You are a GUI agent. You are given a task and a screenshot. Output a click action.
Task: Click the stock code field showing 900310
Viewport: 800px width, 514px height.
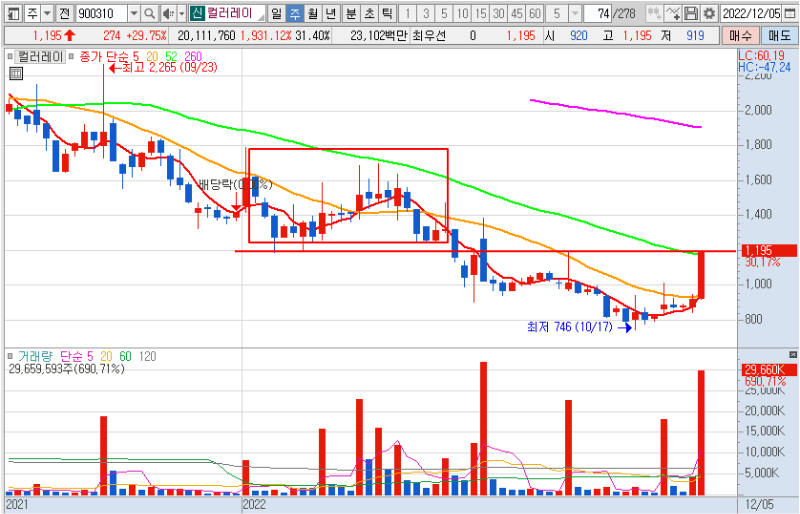coord(101,13)
